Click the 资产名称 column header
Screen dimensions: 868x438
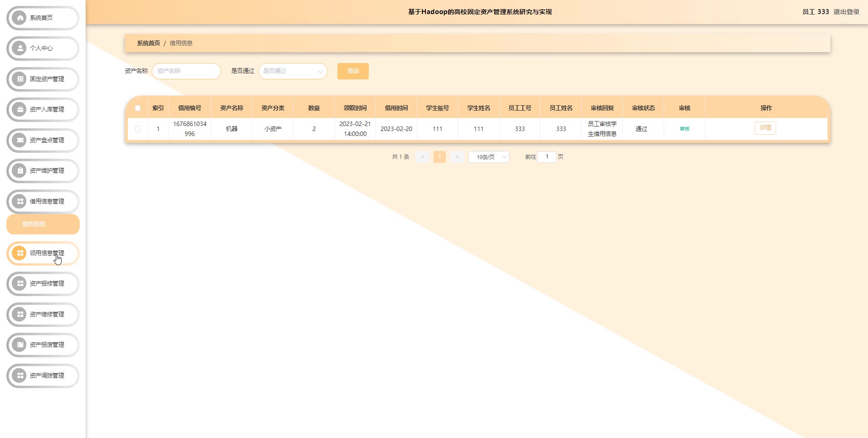pos(231,108)
